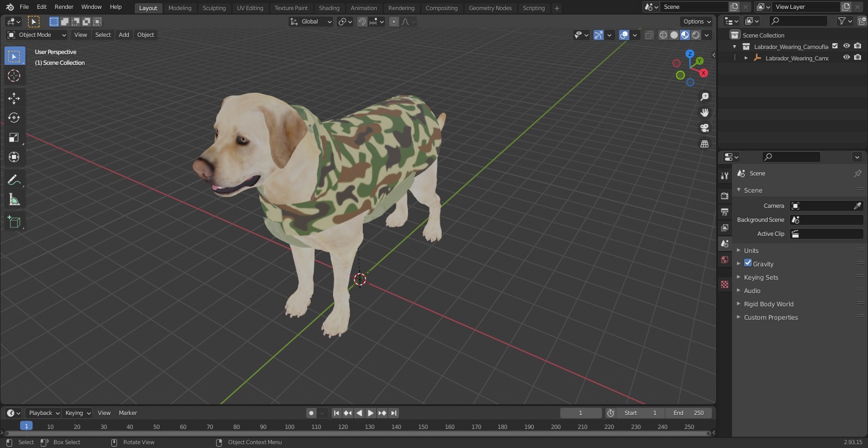Open the viewport Select menu
Image resolution: width=868 pixels, height=448 pixels.
tap(103, 35)
